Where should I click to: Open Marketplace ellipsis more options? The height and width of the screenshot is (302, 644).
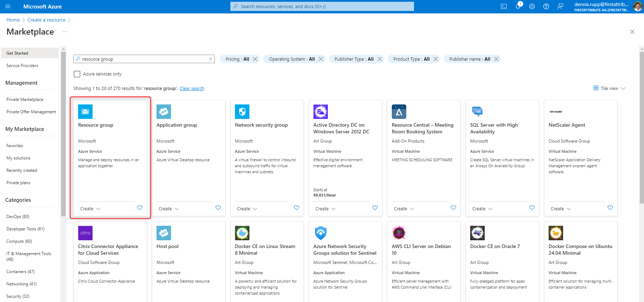[x=65, y=32]
